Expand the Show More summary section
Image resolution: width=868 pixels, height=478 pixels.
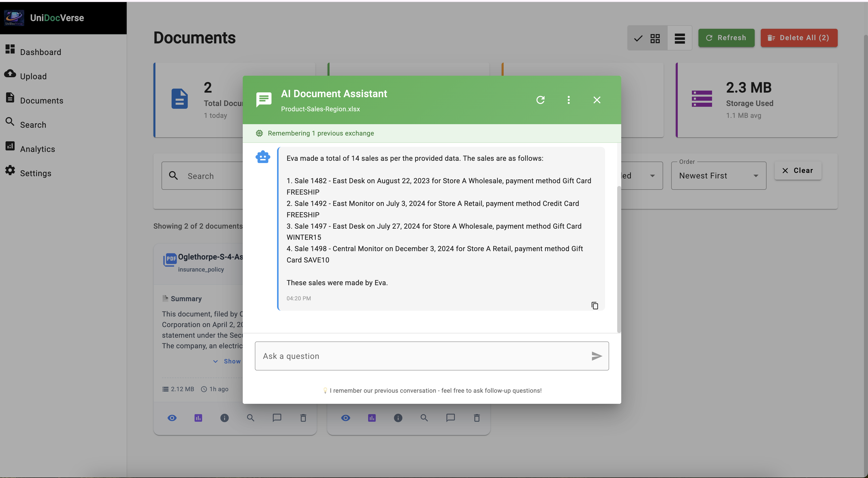(229, 361)
